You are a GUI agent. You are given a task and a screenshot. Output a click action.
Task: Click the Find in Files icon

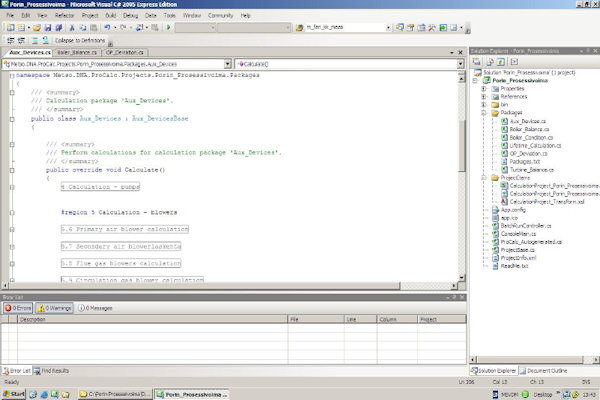pos(300,28)
